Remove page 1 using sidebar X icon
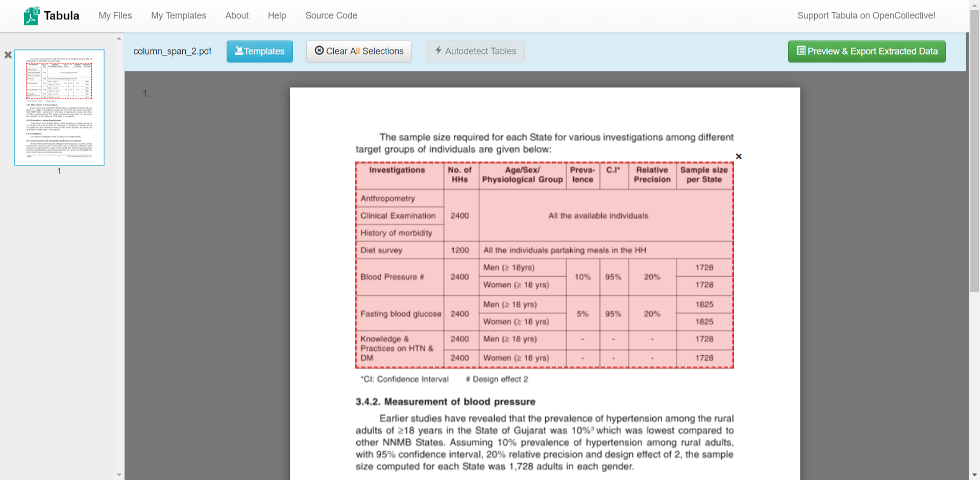The width and height of the screenshot is (980, 480). [x=8, y=55]
